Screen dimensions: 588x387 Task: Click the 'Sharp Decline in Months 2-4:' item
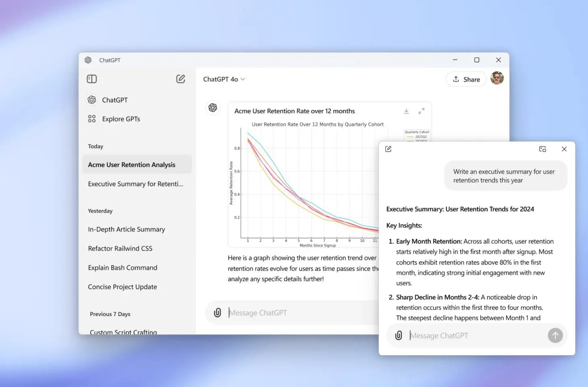click(437, 297)
